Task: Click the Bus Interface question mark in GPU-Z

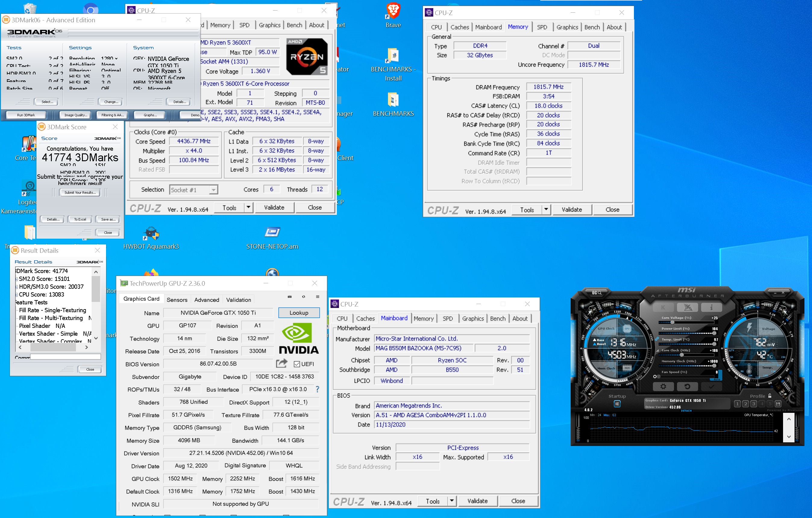Action: [x=317, y=389]
